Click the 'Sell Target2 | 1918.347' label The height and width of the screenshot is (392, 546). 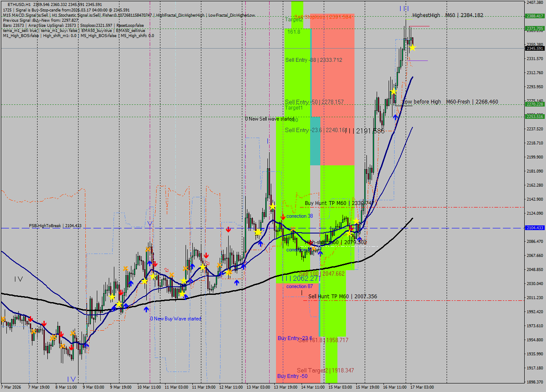point(325,371)
